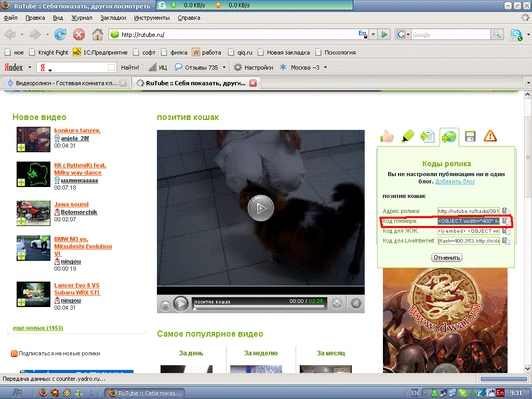Copy the 'Код для LiveInternet' code with its copy icon

tap(506, 241)
